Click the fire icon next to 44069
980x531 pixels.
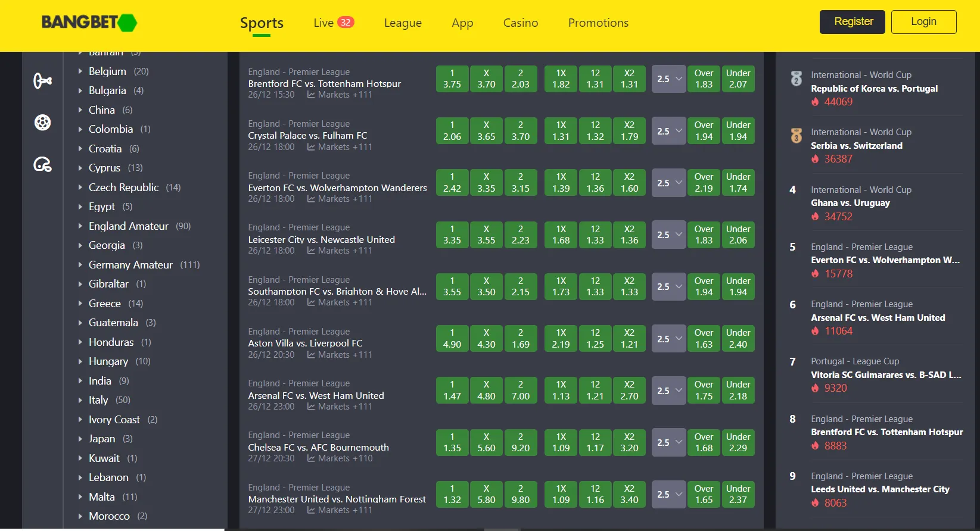[815, 102]
